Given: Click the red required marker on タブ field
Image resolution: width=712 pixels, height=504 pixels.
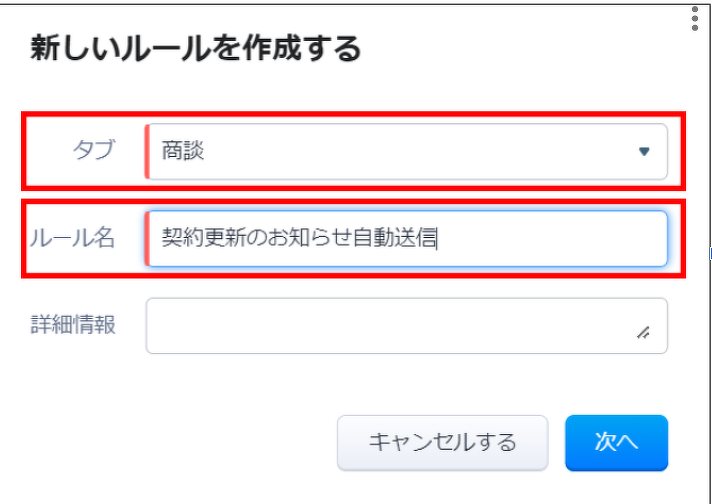Looking at the screenshot, I should (147, 152).
